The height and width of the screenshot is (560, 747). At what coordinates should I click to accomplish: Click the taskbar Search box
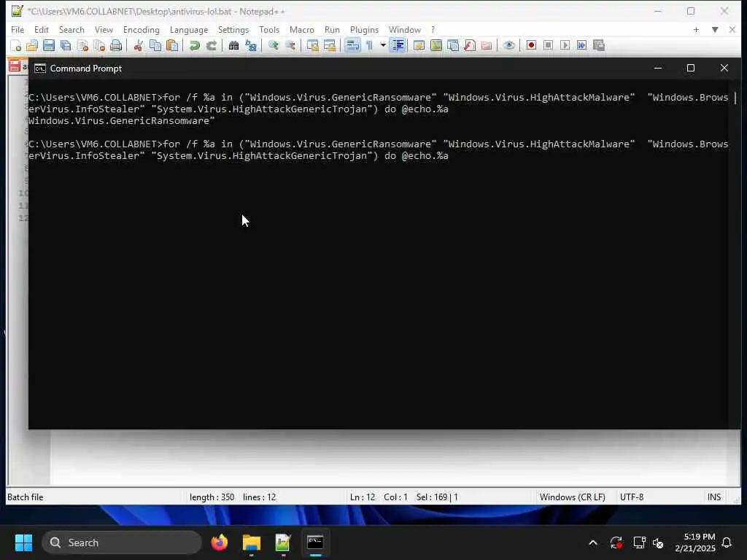pos(122,542)
